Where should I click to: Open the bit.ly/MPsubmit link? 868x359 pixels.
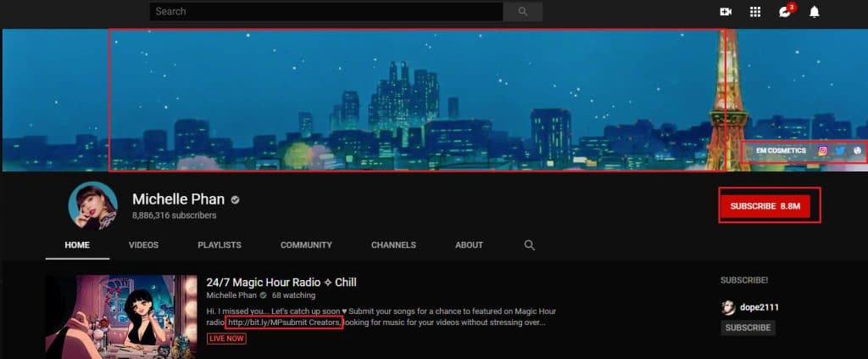click(269, 323)
